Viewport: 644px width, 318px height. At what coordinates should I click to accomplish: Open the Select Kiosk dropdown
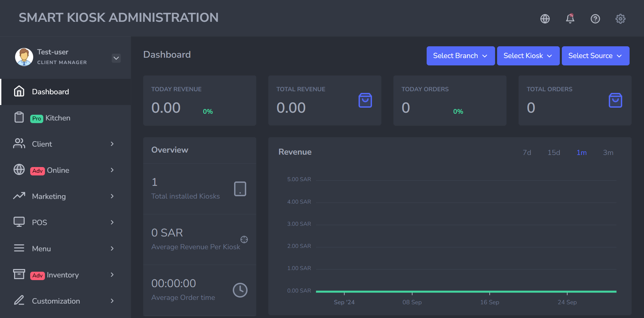coord(528,56)
